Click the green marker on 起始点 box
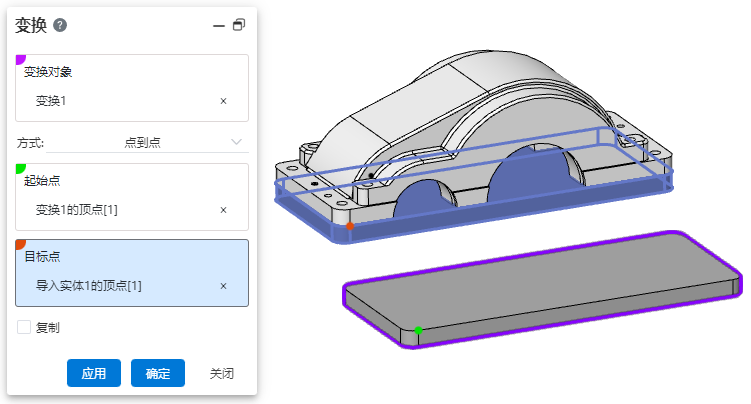 click(21, 169)
